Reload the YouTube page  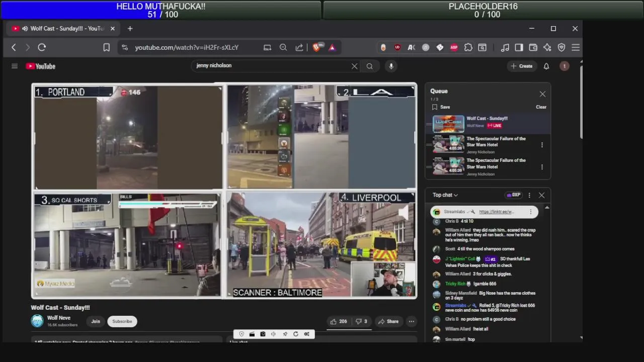coord(42,47)
